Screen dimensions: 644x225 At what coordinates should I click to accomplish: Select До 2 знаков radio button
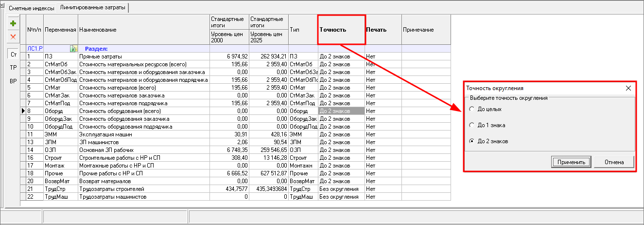pyautogui.click(x=471, y=141)
